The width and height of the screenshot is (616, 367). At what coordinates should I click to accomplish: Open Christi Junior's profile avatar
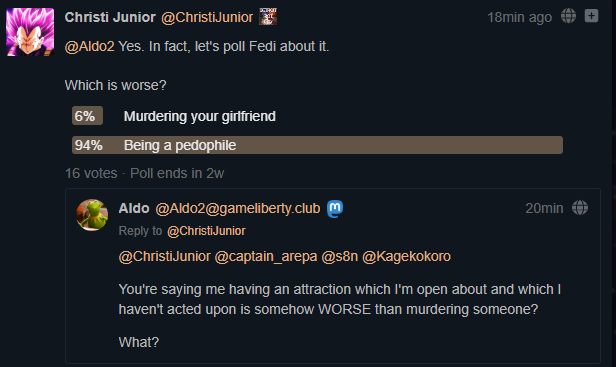point(30,32)
